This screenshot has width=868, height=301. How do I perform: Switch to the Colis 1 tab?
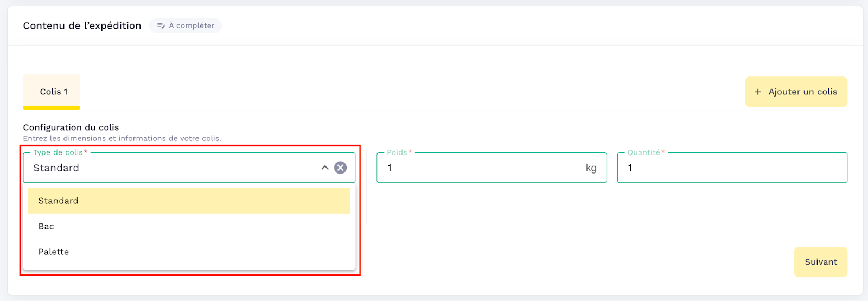tap(53, 92)
